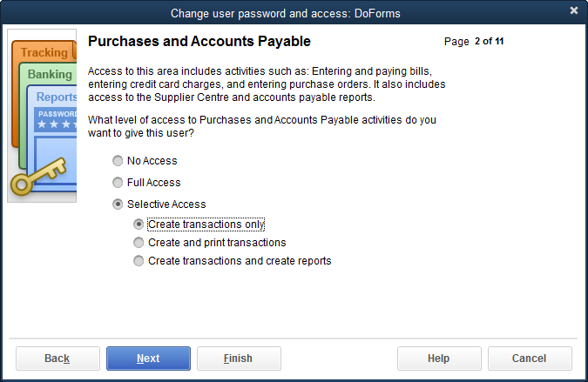
Task: Go back to the previous page
Action: (57, 359)
